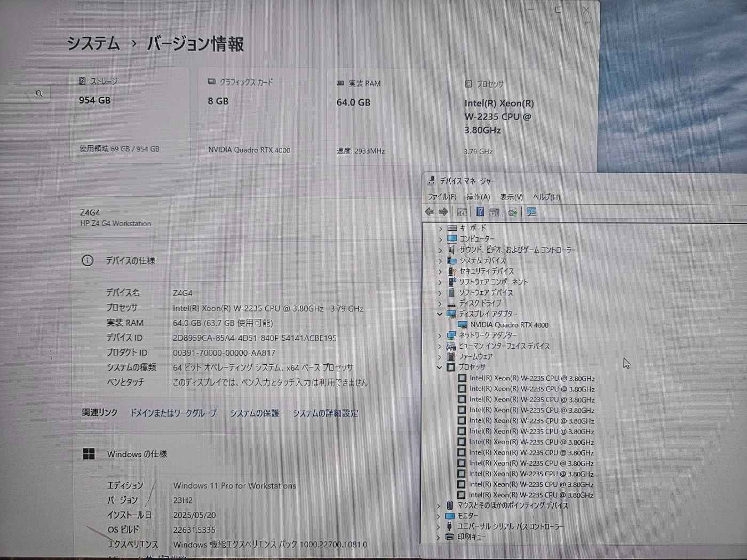This screenshot has height=560, width=747.
Task: Click the Update driver icon with green arrow
Action: click(513, 212)
